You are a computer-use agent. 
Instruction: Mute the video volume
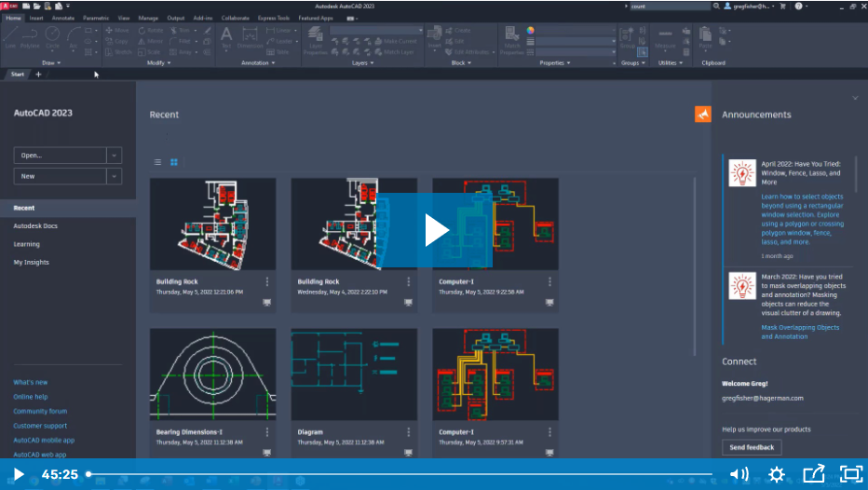point(739,474)
